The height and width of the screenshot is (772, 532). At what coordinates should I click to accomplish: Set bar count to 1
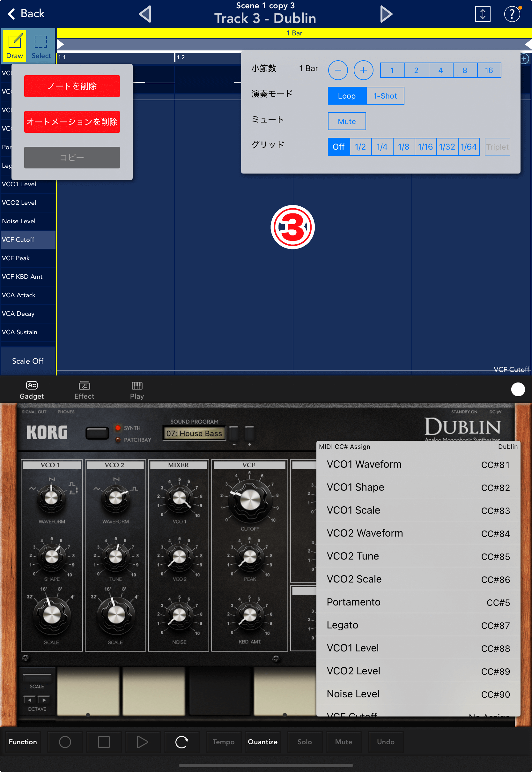click(392, 70)
